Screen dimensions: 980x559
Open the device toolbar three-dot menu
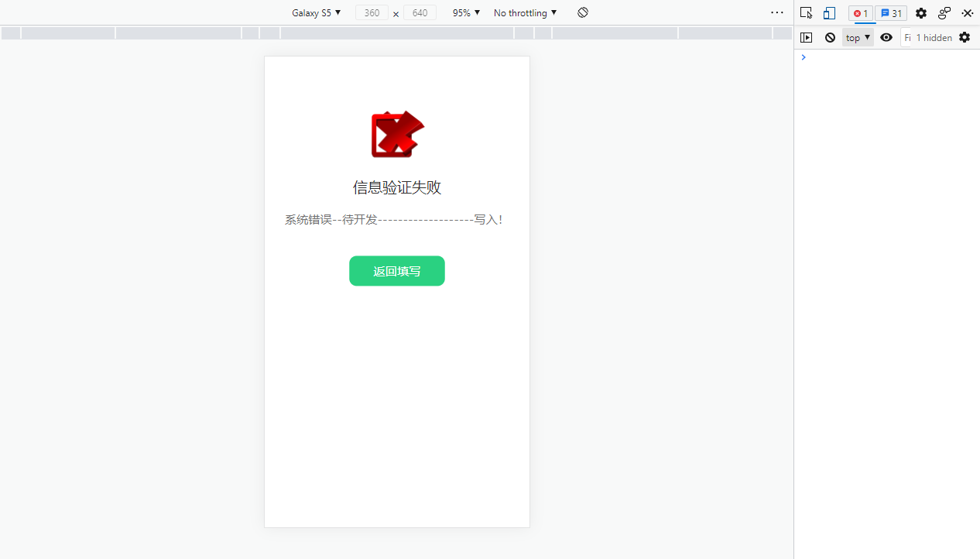777,12
